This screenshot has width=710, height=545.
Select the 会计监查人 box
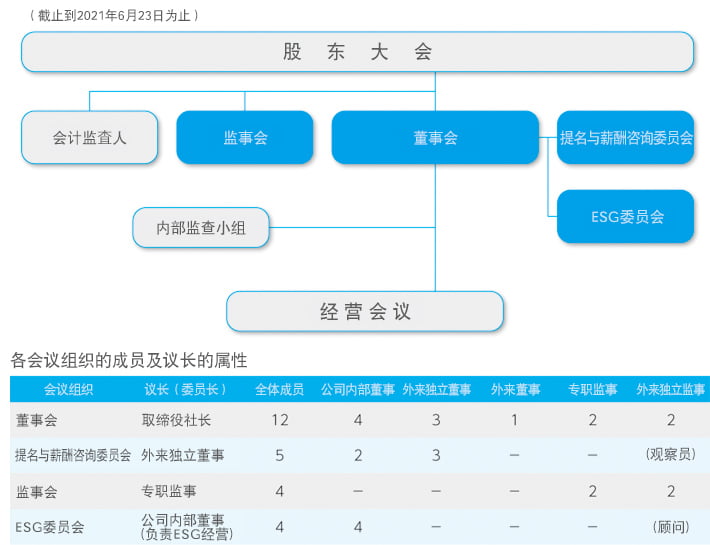pos(90,137)
